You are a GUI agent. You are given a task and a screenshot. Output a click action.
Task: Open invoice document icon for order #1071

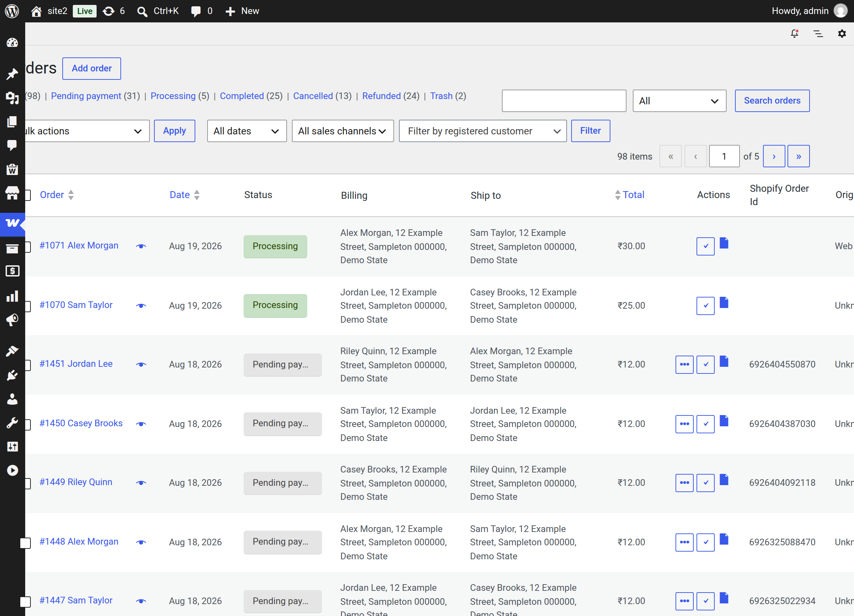tap(724, 243)
